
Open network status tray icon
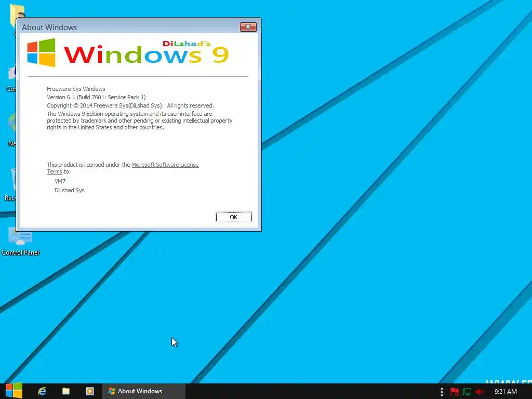(467, 392)
